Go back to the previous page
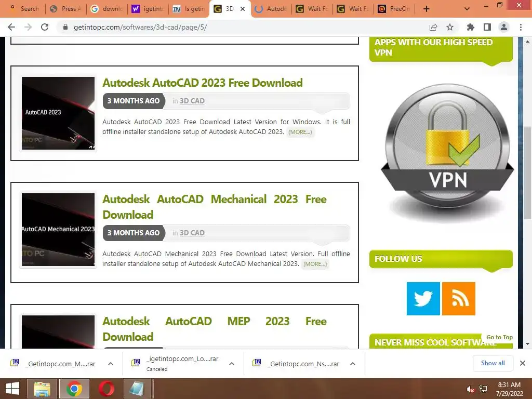532x399 pixels. point(11,27)
